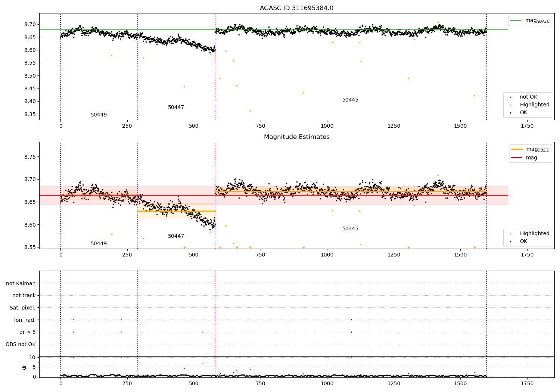Click the 'dr > 5' axis label

click(28, 332)
